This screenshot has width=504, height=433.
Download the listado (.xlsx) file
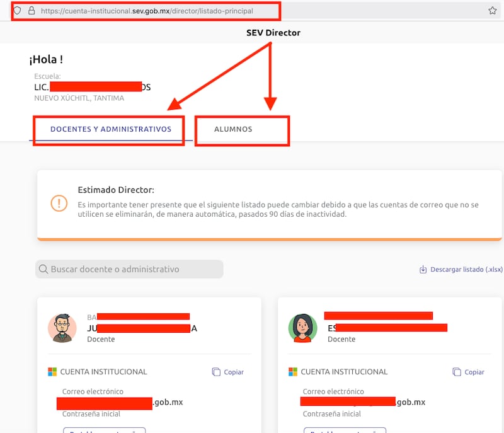click(461, 269)
